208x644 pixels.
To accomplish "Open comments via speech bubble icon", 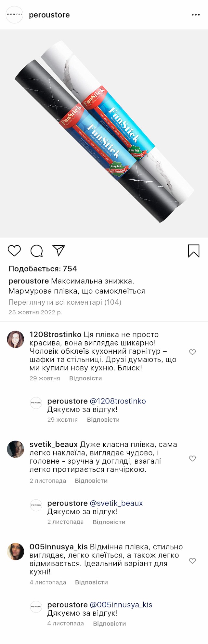I will (x=36, y=251).
